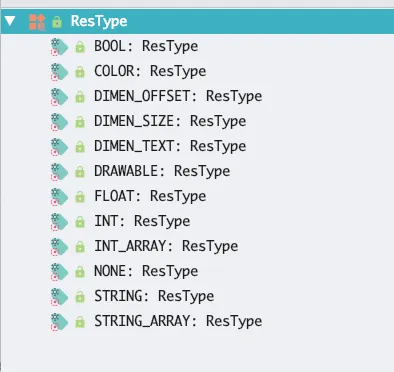The height and width of the screenshot is (372, 394).
Task: Click the lock icon for INT_ARRAY
Action: tap(80, 247)
